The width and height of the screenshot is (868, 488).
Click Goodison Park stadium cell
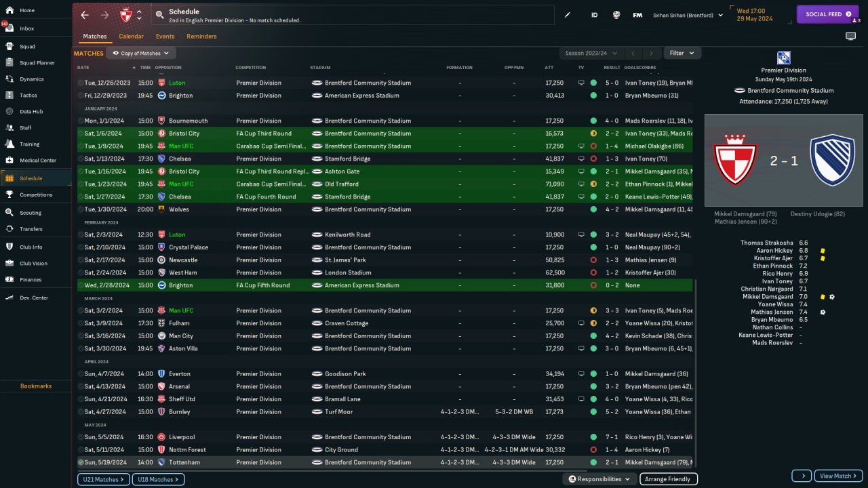(345, 374)
